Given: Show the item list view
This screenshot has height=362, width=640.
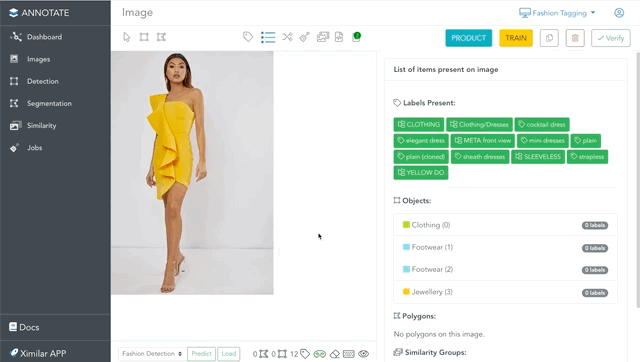Looking at the screenshot, I should point(268,37).
